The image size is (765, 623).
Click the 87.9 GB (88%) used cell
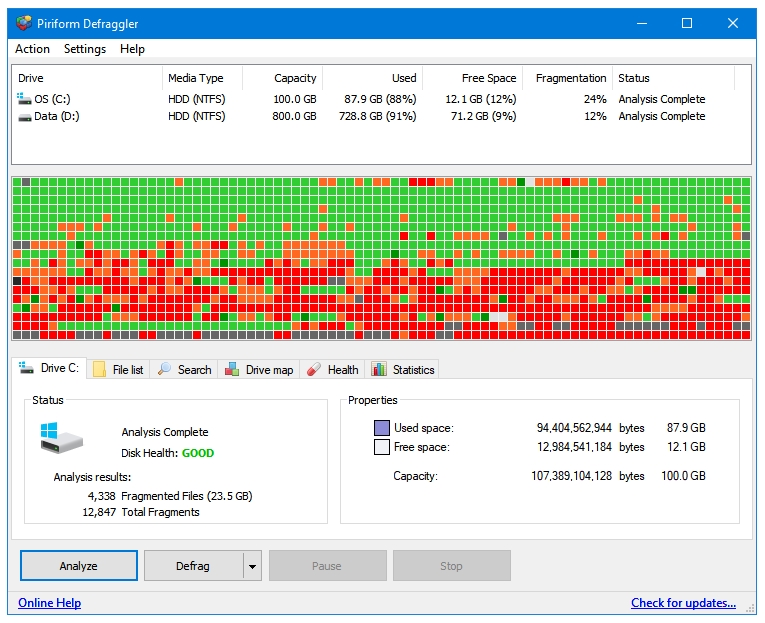pyautogui.click(x=380, y=99)
